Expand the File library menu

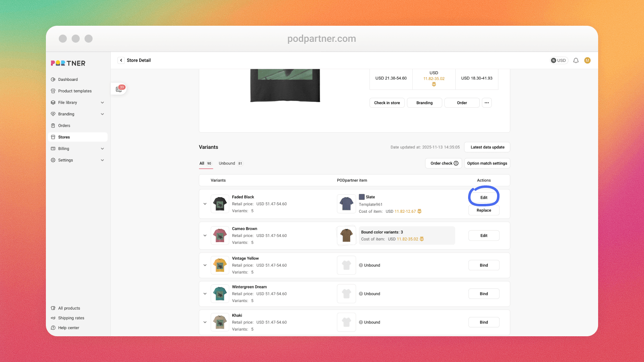(102, 103)
